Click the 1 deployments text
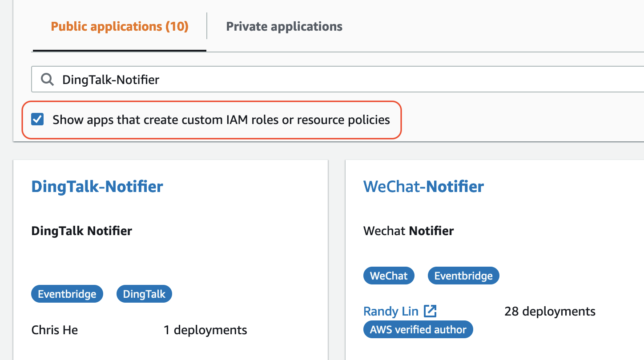Image resolution: width=644 pixels, height=360 pixels. pyautogui.click(x=205, y=330)
